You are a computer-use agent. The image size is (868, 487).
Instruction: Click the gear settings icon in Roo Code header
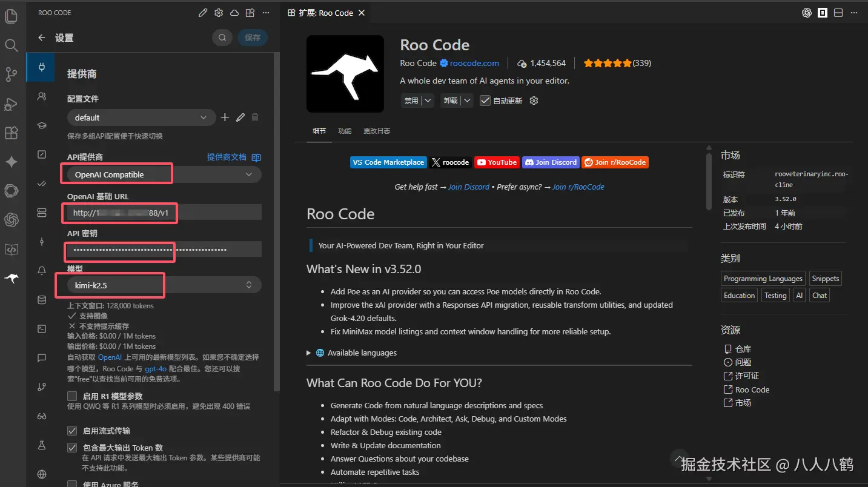(219, 13)
